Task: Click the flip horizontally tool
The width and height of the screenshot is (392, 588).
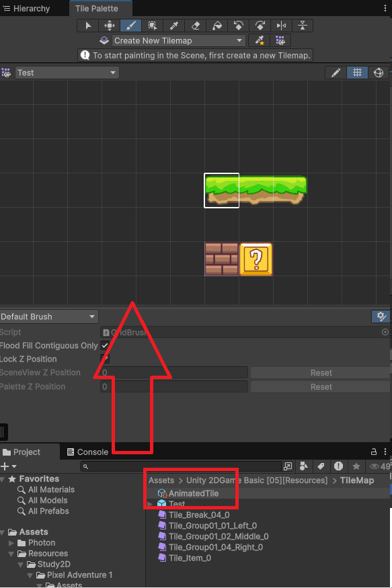Action: point(281,26)
